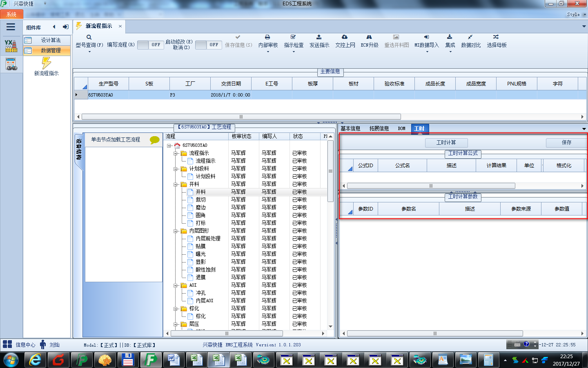This screenshot has height=368, width=588.
Task: Click the ECN升级 toolbar icon
Action: [369, 37]
